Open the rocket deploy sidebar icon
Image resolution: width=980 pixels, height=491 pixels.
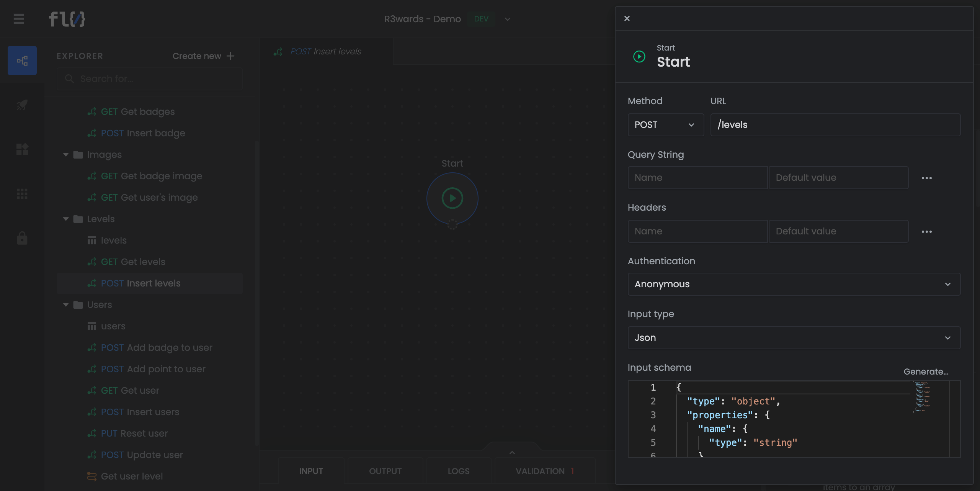(x=22, y=105)
